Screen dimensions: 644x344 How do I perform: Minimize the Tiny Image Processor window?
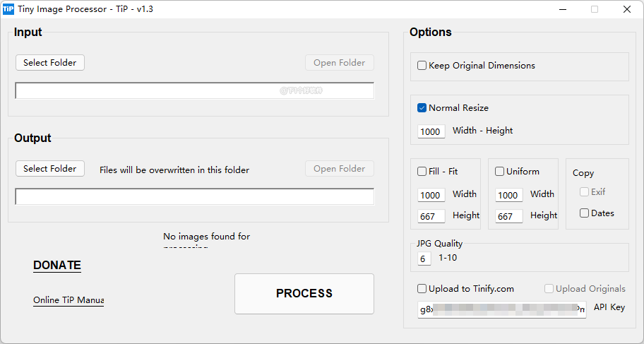(563, 9)
